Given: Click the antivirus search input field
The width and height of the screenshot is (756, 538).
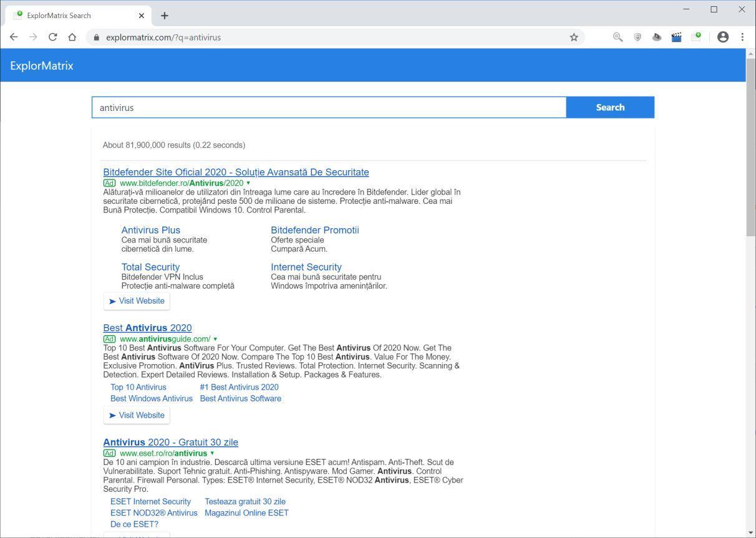Looking at the screenshot, I should tap(329, 107).
